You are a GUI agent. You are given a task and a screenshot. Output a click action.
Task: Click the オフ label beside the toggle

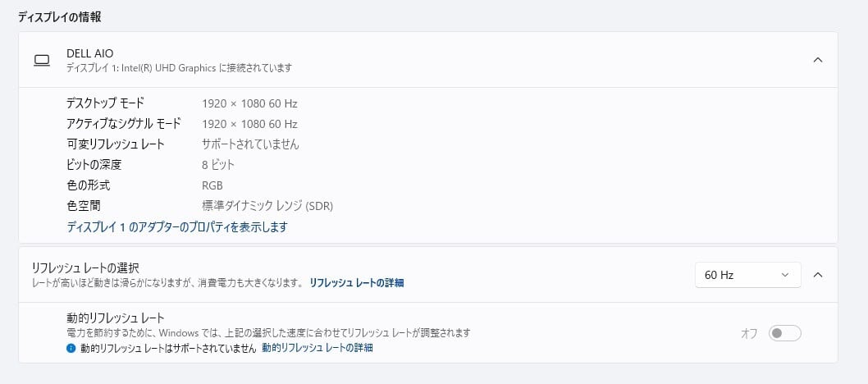[x=749, y=333]
